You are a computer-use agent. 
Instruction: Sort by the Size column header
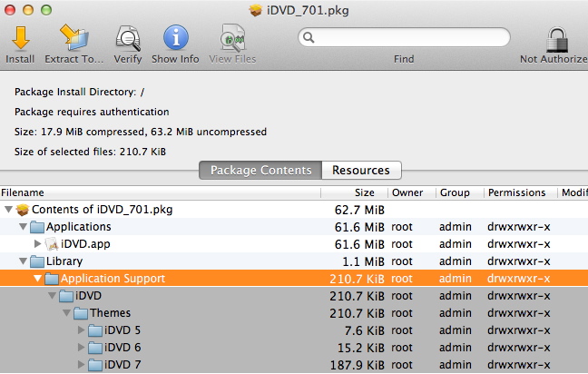(355, 192)
